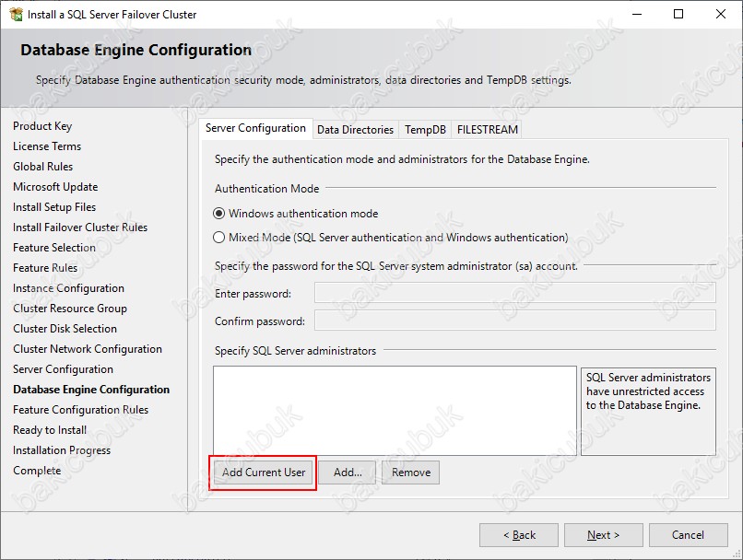
Task: Click the Microsoft Update step
Action: click(x=55, y=187)
